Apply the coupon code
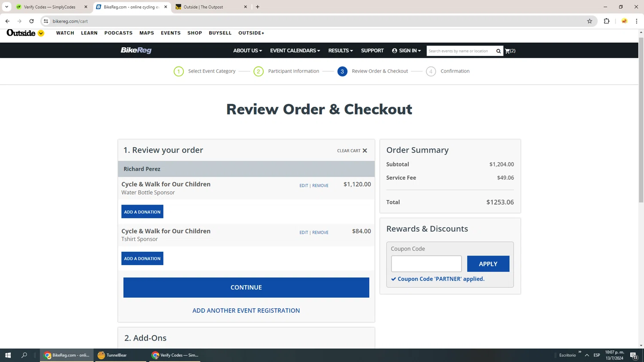 tap(488, 264)
